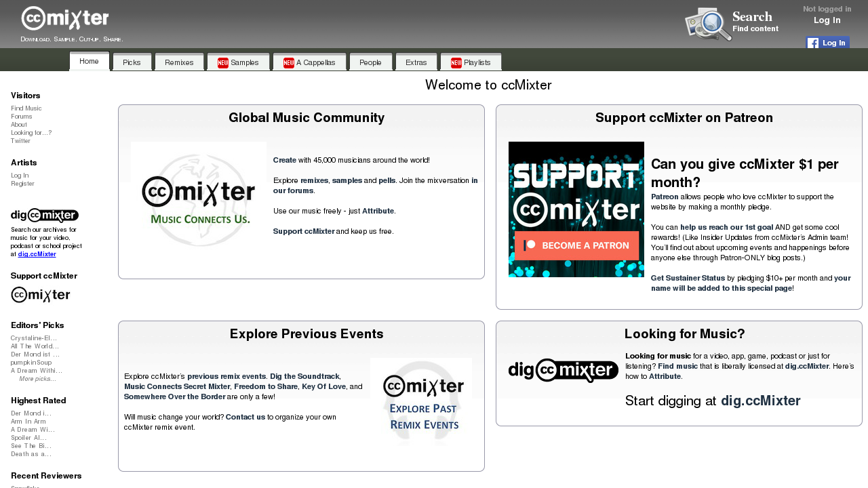Follow the underlined dig.ccMixter sidebar link
This screenshot has height=488, width=868.
tap(37, 254)
